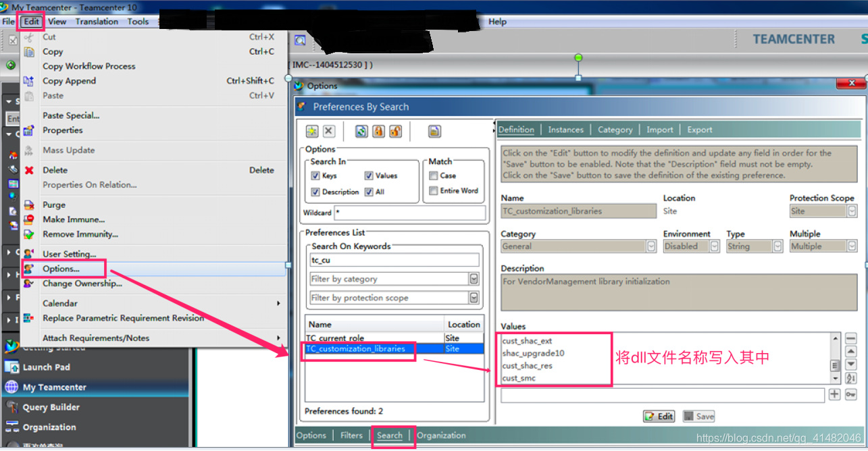This screenshot has width=868, height=451.
Task: Click the magnifier search icon in toolbar
Action: pyautogui.click(x=300, y=41)
